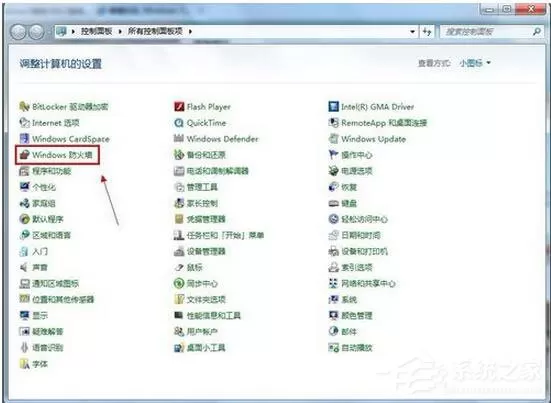The width and height of the screenshot is (551, 403).
Task: Select 所有控制面板项 breadcrumb segment
Action: pos(155,31)
